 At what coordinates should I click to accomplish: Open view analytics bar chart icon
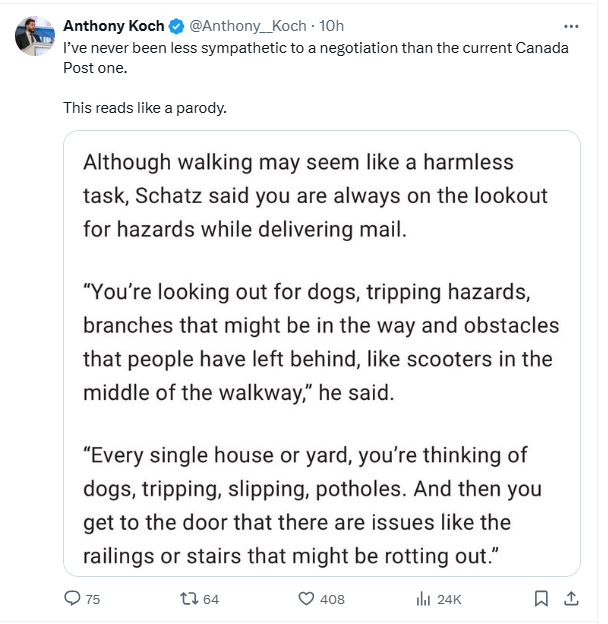423,599
